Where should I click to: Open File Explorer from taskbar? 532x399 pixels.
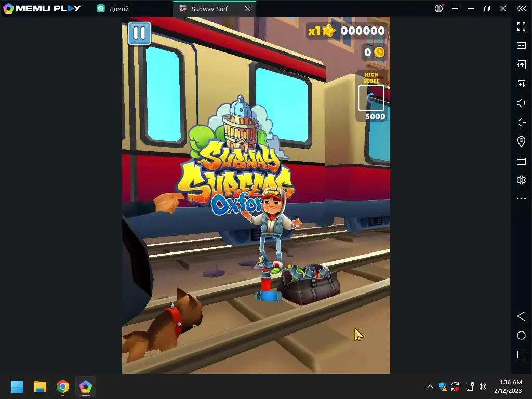[39, 387]
